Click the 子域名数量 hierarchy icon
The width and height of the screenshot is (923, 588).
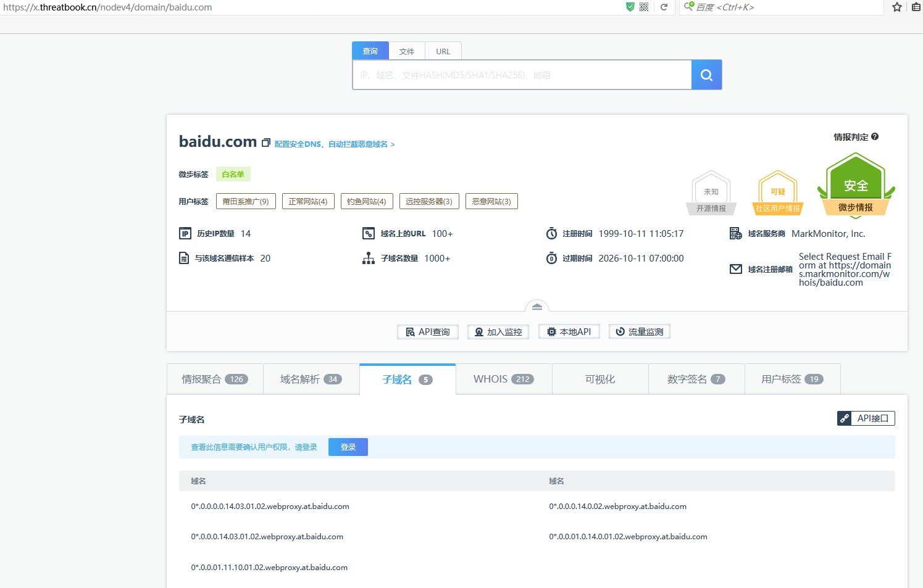point(369,258)
